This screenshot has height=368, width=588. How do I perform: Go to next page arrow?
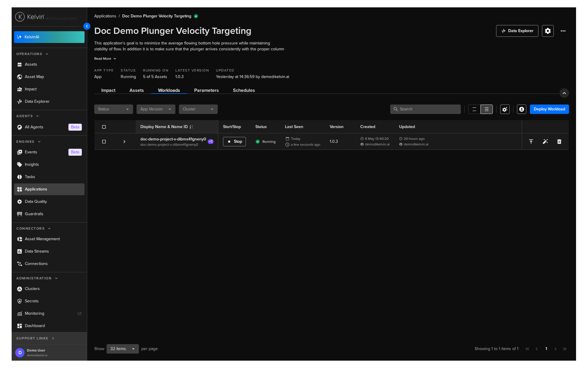(x=555, y=349)
